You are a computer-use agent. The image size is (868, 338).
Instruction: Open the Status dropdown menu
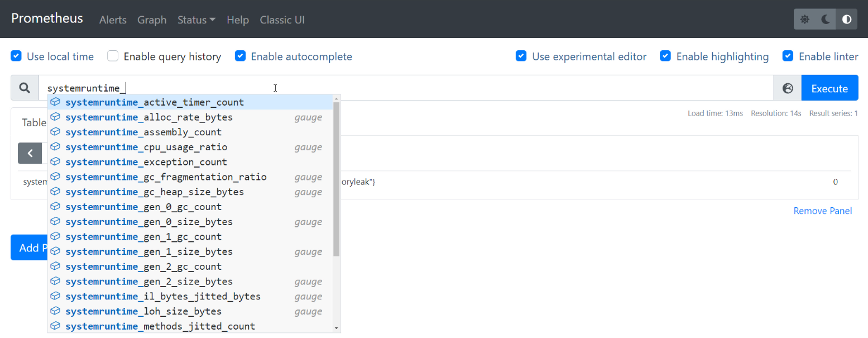pyautogui.click(x=196, y=20)
